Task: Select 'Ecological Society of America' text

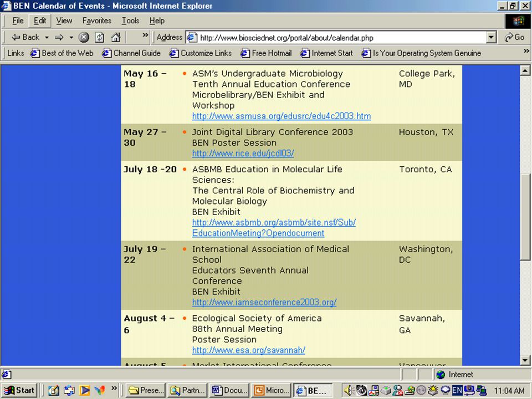Action: point(257,318)
